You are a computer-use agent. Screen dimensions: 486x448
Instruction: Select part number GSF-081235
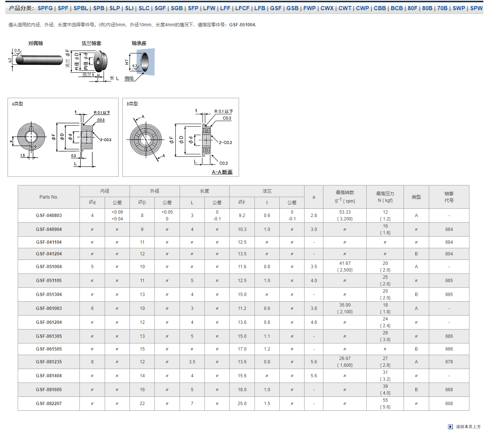click(49, 362)
